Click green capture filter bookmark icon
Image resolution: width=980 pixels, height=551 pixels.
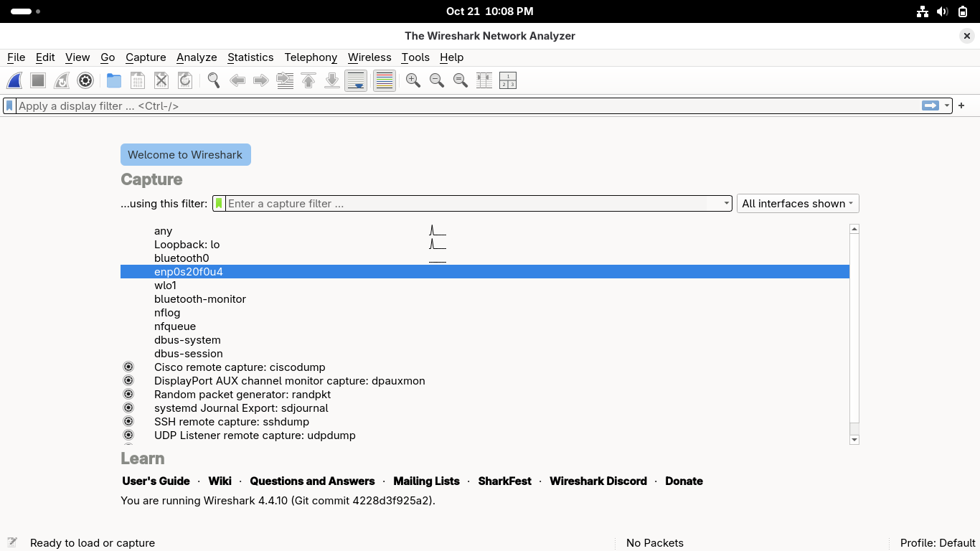point(219,204)
